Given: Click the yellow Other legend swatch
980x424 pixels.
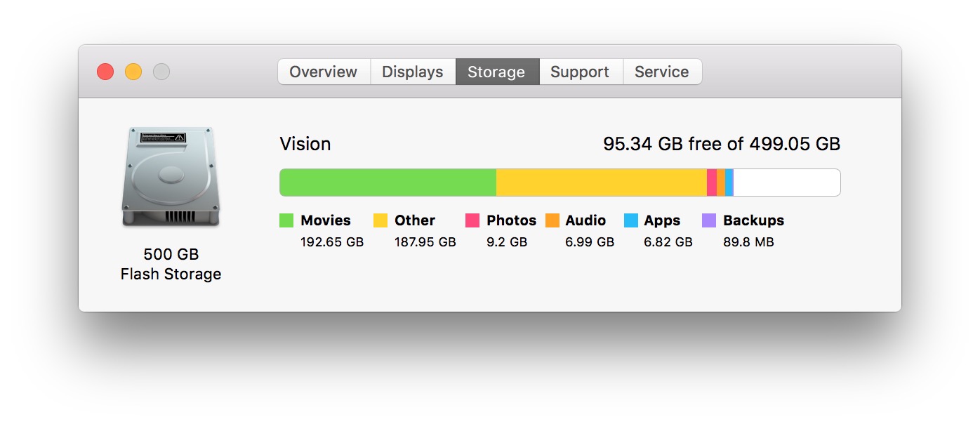Looking at the screenshot, I should (x=380, y=220).
